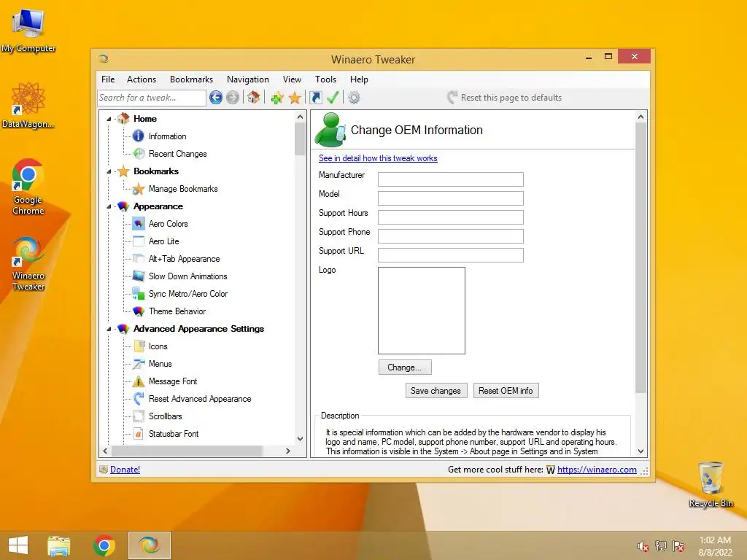Click the Reset OEM info button
Viewport: 747px width, 560px height.
pyautogui.click(x=506, y=391)
